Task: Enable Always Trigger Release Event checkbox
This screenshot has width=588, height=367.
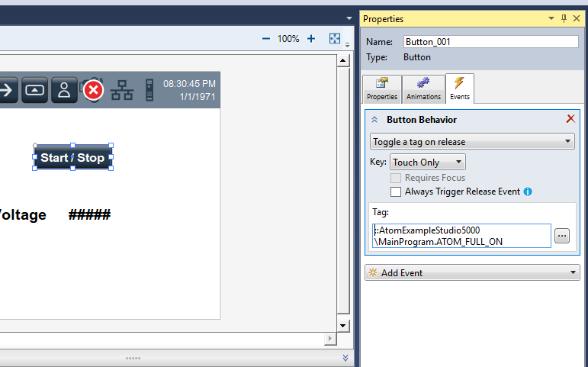Action: (x=396, y=192)
